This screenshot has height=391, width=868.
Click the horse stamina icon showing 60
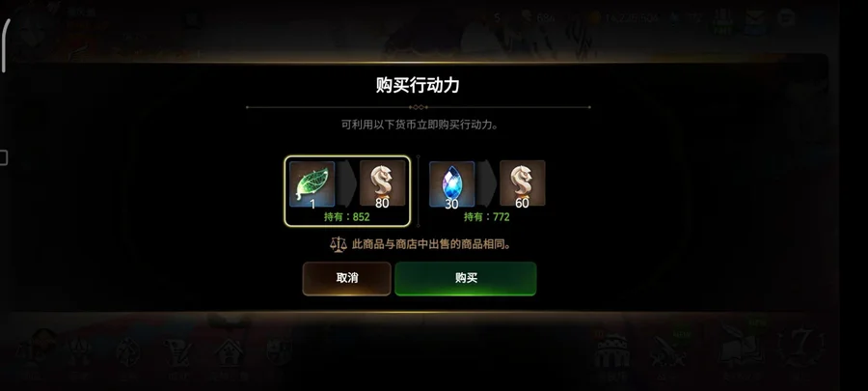[522, 183]
